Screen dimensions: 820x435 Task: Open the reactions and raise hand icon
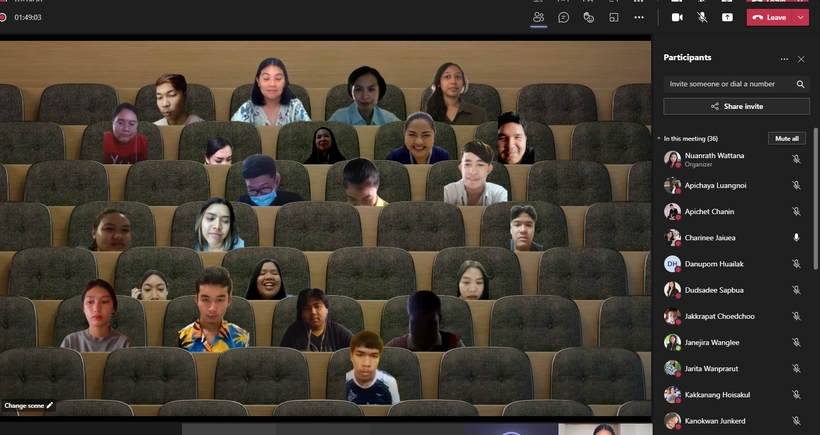[x=588, y=17]
